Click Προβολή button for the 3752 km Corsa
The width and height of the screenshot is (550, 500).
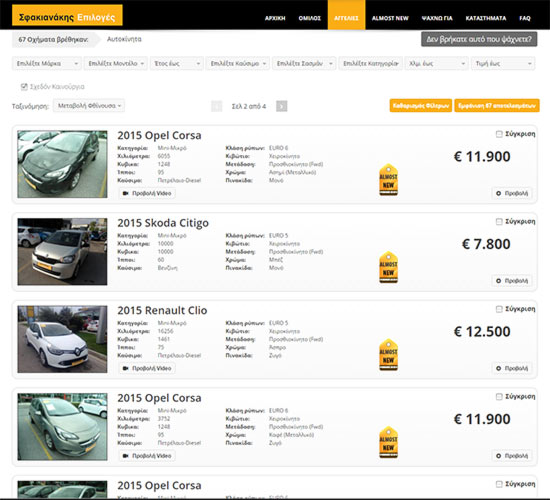coord(512,456)
